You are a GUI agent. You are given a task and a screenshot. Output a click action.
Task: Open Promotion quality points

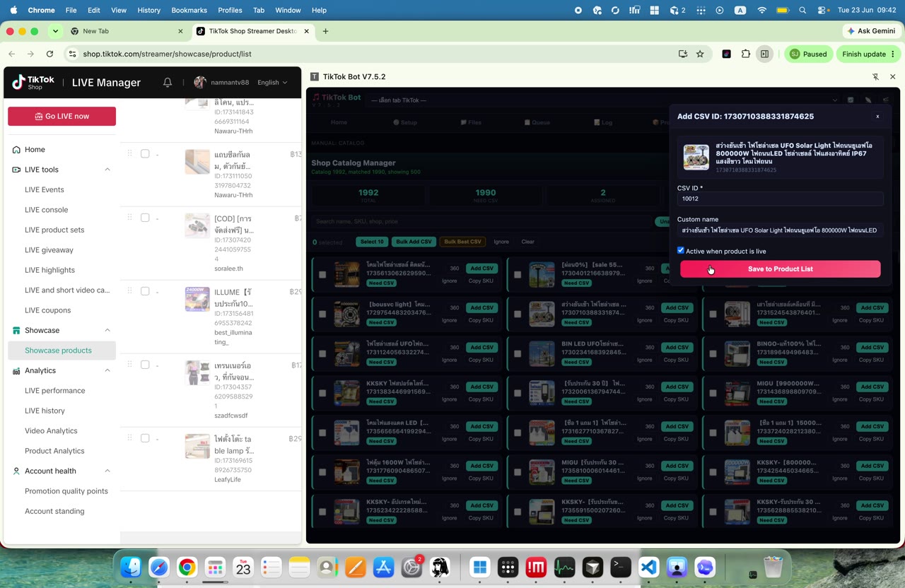[66, 491]
